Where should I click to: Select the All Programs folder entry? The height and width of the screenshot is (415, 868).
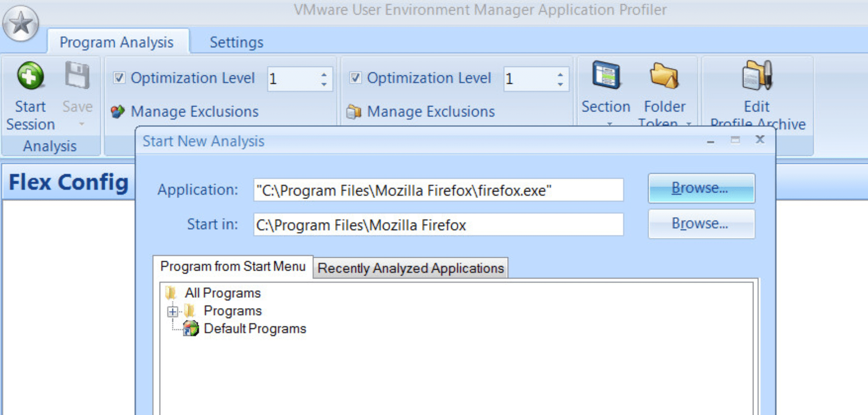coord(223,293)
